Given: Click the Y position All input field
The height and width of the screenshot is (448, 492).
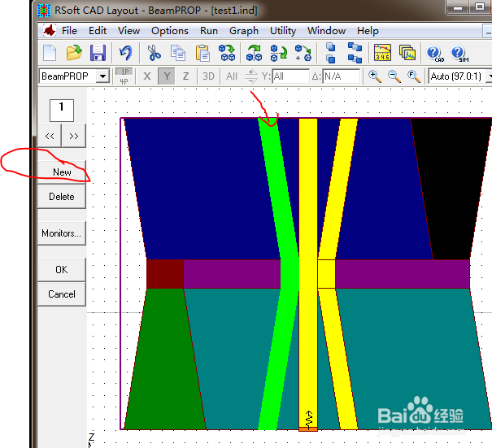Looking at the screenshot, I should pyautogui.click(x=290, y=76).
